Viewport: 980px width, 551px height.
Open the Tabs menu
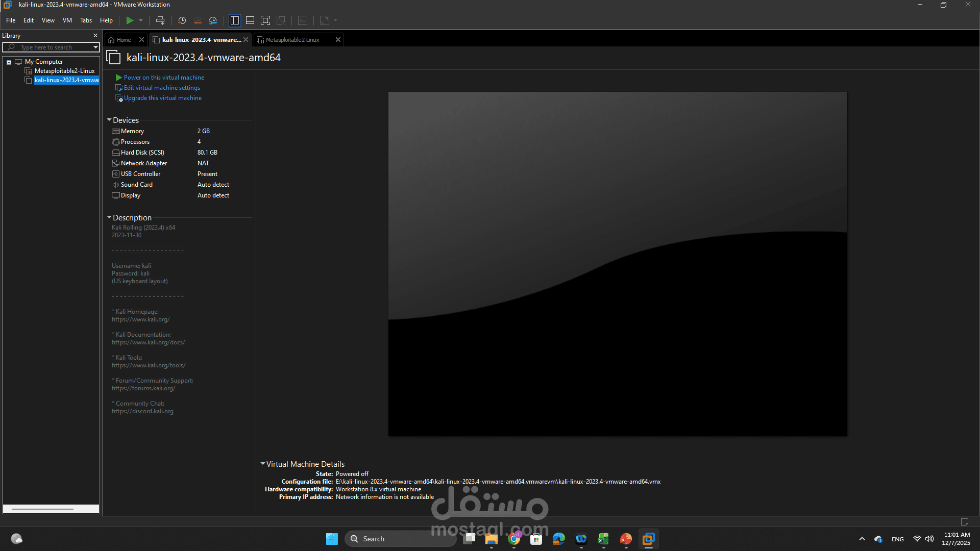pyautogui.click(x=86, y=20)
